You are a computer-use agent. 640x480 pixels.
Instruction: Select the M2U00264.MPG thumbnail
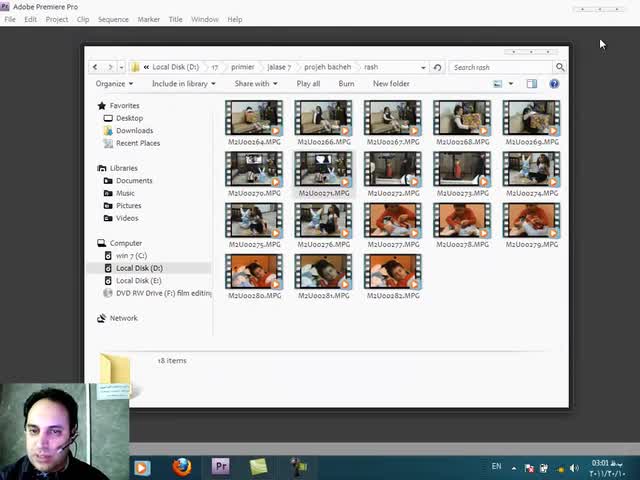click(x=254, y=118)
